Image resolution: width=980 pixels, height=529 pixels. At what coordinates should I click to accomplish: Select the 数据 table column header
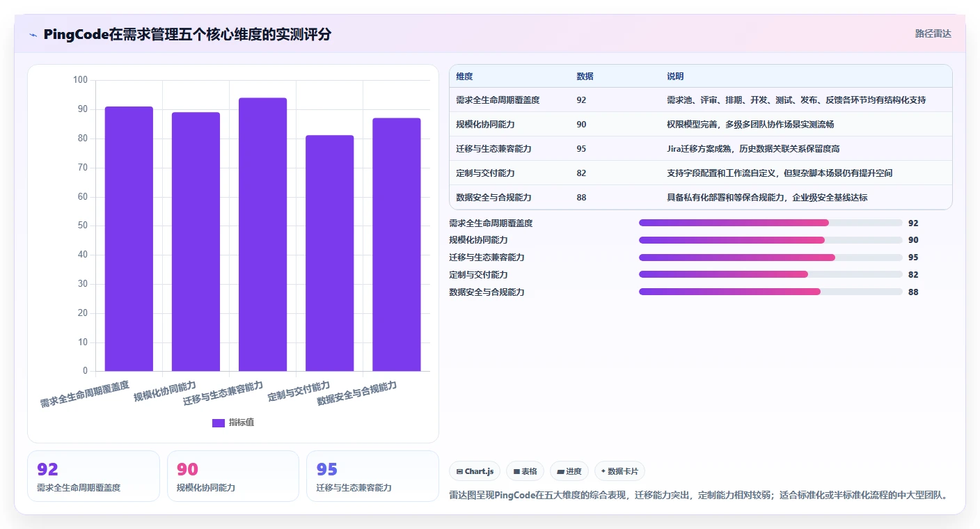point(585,77)
